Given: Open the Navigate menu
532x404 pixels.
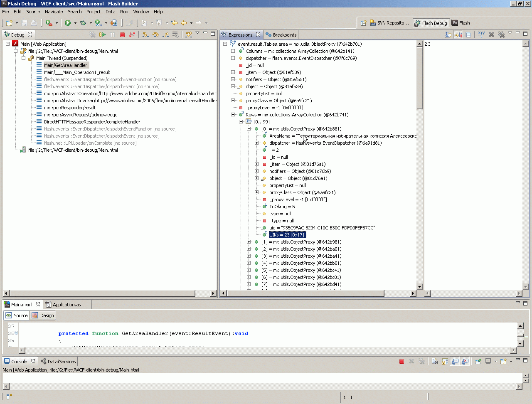Looking at the screenshot, I should [x=54, y=12].
